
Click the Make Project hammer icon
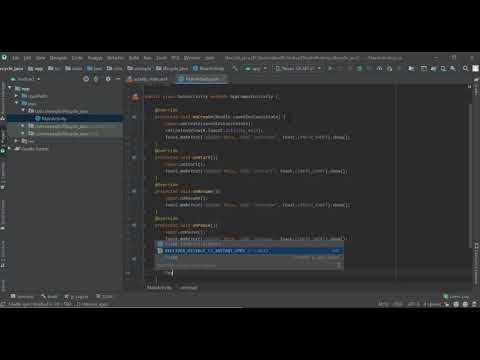235,68
